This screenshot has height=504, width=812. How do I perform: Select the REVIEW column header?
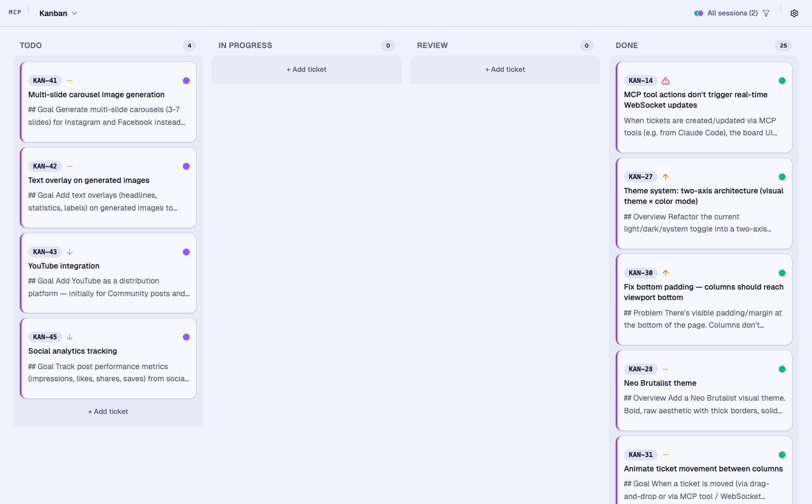click(x=432, y=45)
